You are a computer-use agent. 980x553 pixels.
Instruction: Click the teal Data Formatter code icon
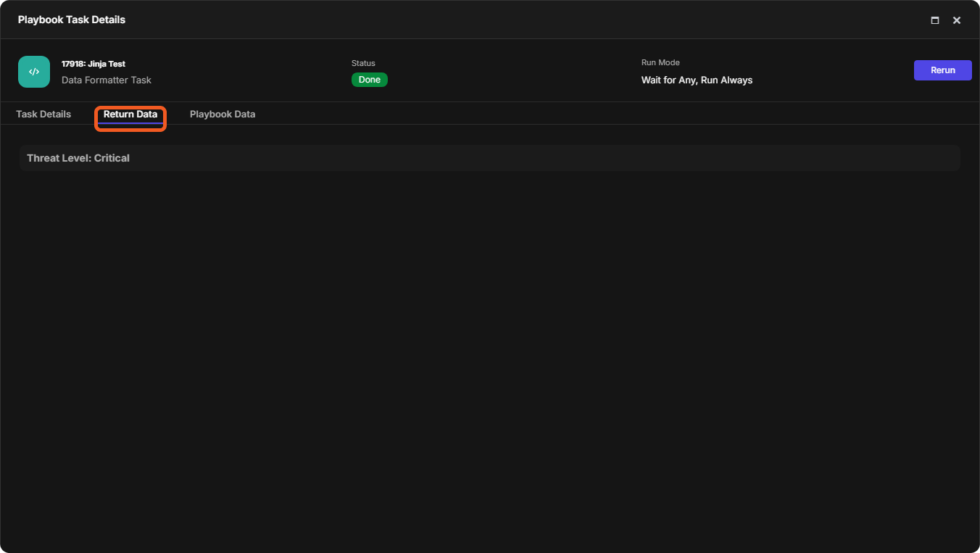point(34,72)
